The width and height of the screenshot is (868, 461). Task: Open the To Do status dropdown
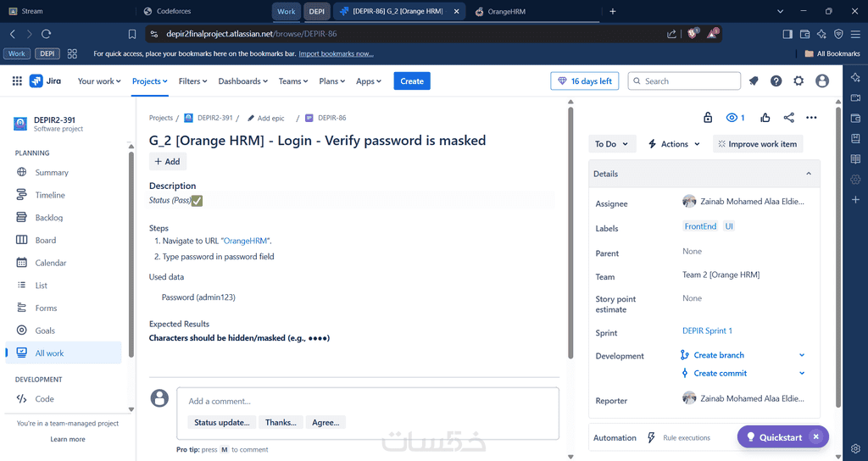[x=612, y=144]
